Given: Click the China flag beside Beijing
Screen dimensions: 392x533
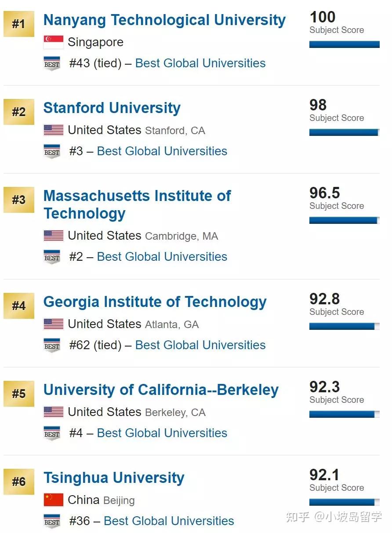Looking at the screenshot, I should pyautogui.click(x=54, y=500).
